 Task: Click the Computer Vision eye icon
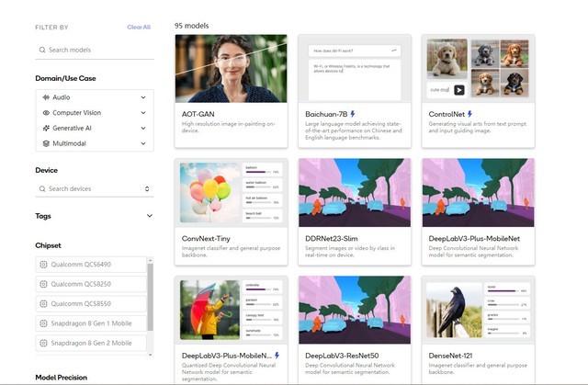pyautogui.click(x=46, y=113)
